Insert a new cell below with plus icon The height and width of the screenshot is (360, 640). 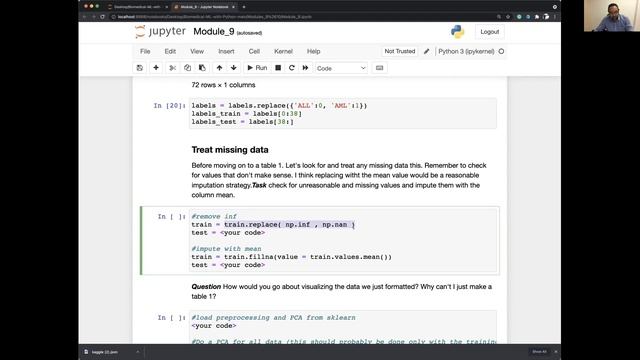coord(156,68)
